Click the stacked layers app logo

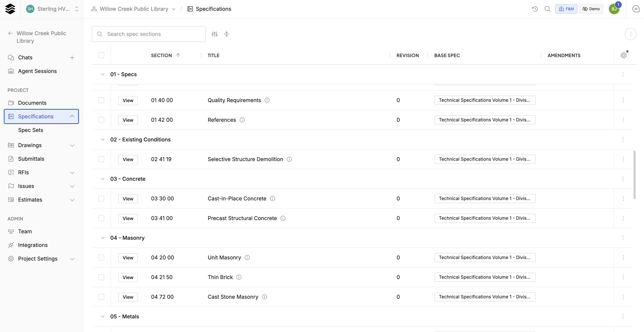(x=10, y=9)
